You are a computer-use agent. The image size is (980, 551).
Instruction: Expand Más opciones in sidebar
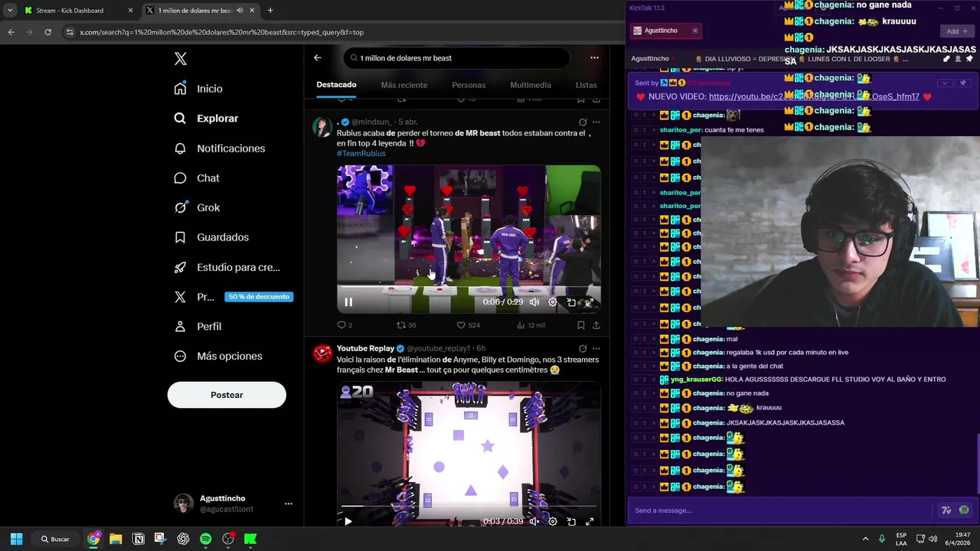(218, 357)
